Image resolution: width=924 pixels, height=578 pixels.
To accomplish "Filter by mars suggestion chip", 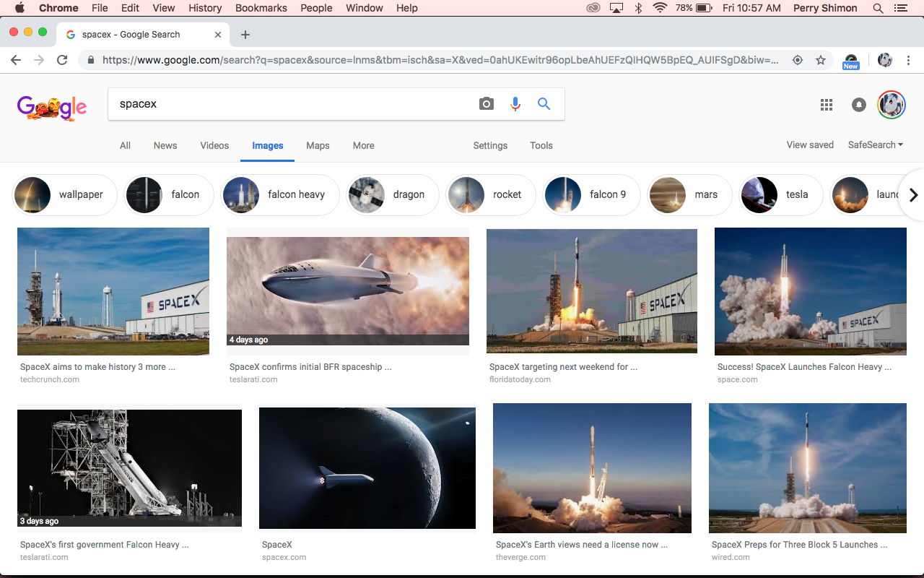I will click(x=689, y=195).
